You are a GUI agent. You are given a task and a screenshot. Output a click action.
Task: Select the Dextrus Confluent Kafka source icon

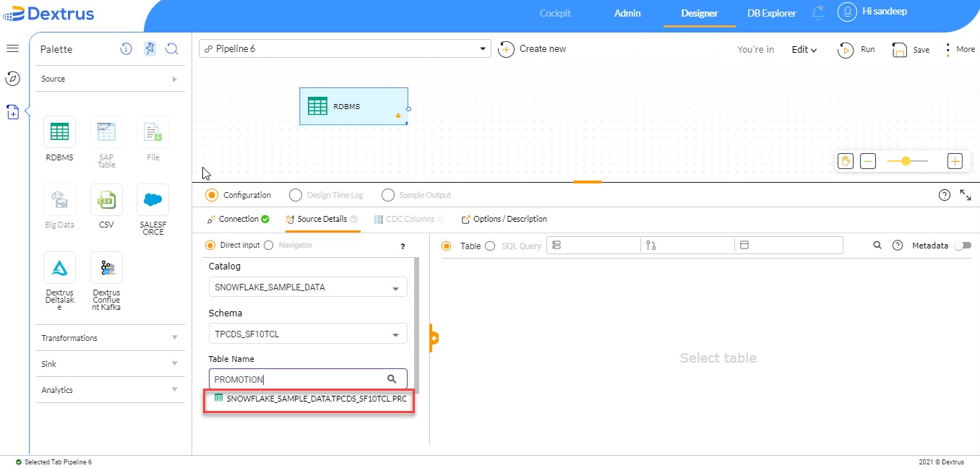106,268
